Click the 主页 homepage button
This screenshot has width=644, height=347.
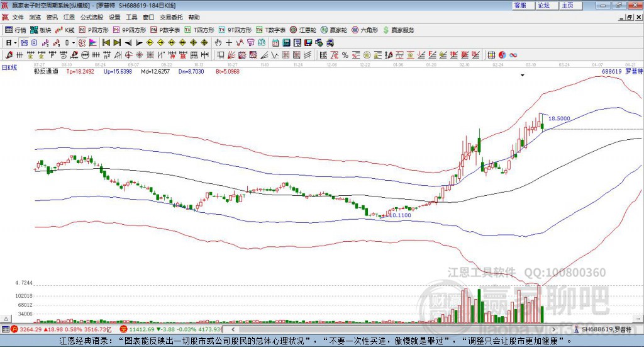(x=570, y=5)
